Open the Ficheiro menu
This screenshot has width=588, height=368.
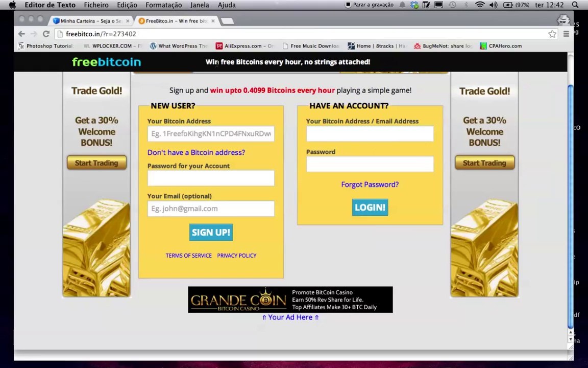[96, 5]
